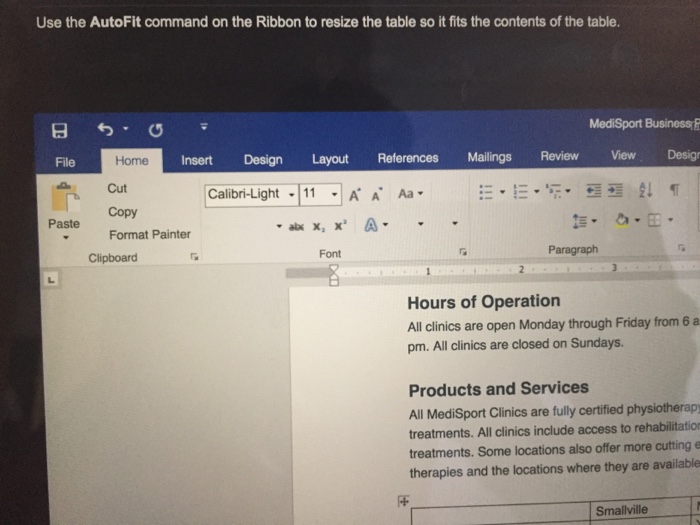Screen dimensions: 700x525
Task: Click the Cut command
Action: point(117,188)
